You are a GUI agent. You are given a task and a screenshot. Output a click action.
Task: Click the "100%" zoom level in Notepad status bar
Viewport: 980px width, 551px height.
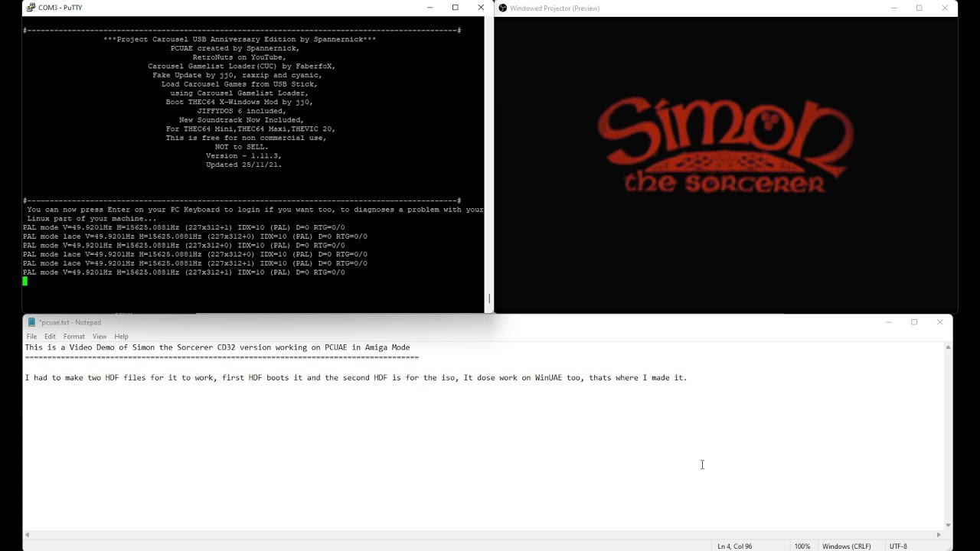tap(802, 546)
